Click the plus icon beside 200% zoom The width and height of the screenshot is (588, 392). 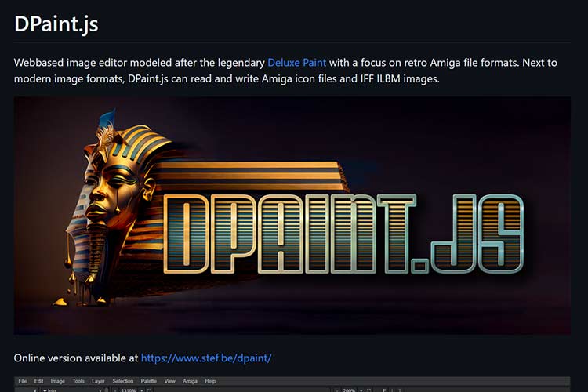[x=363, y=390]
